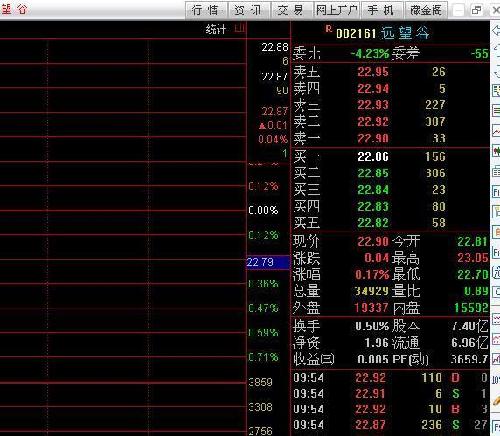
Task: Select the 卖五 row priced 22.95
Action: (x=390, y=72)
